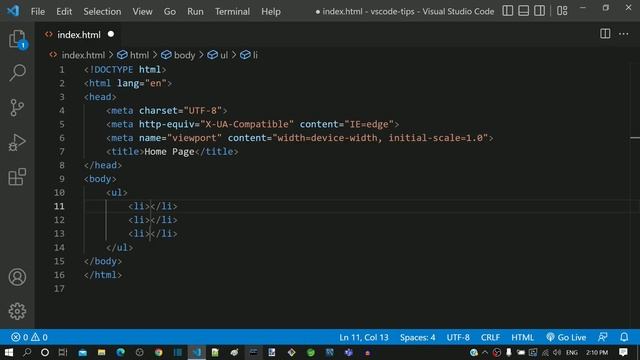Screen dimensions: 640x360
Task: Open the Source Control view
Action: tap(17, 108)
